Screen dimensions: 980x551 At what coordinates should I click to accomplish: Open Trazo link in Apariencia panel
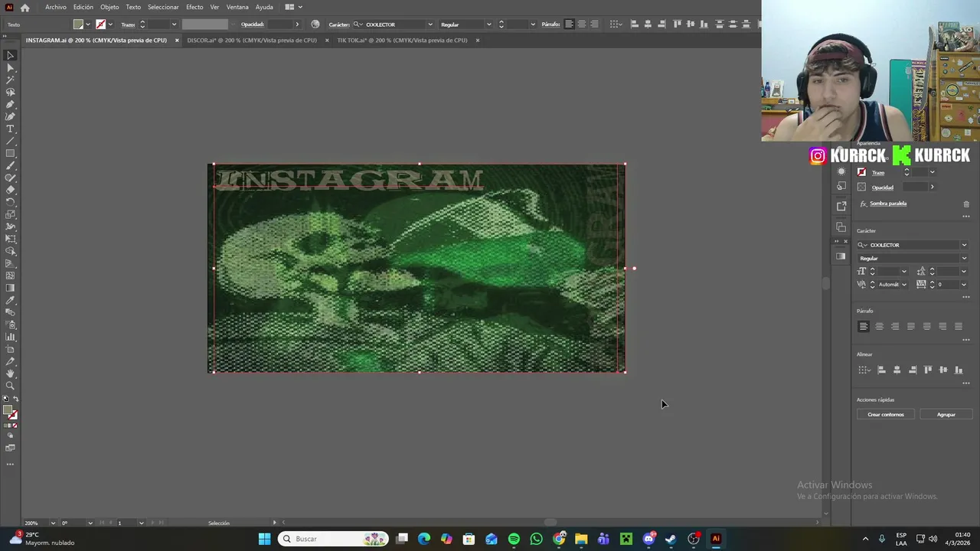[878, 173]
